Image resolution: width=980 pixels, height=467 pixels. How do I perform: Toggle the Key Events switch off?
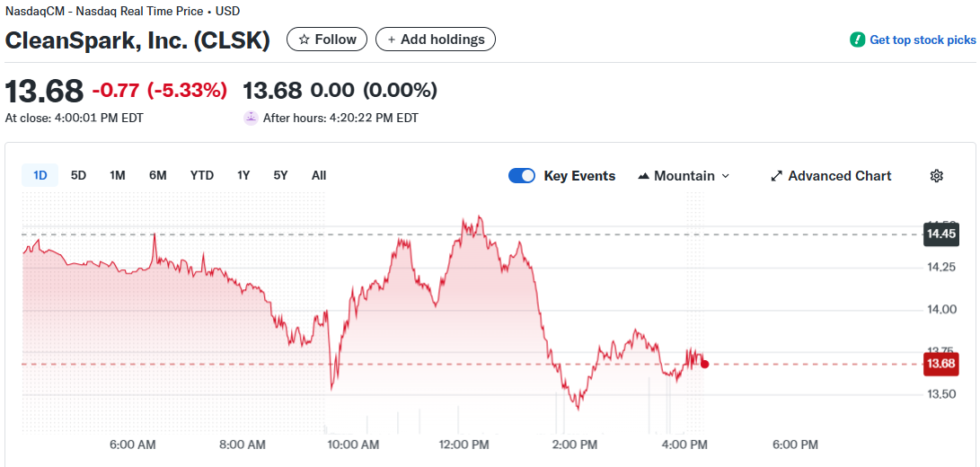[x=522, y=176]
